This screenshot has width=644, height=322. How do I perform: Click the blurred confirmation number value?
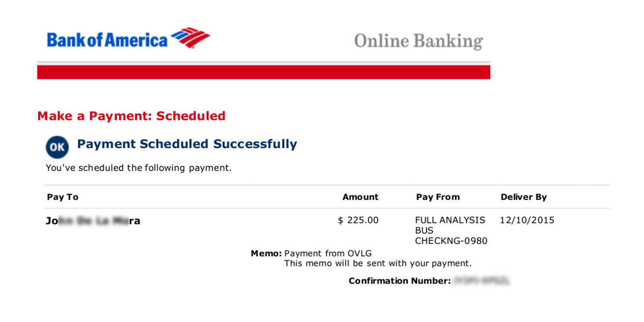point(481,281)
